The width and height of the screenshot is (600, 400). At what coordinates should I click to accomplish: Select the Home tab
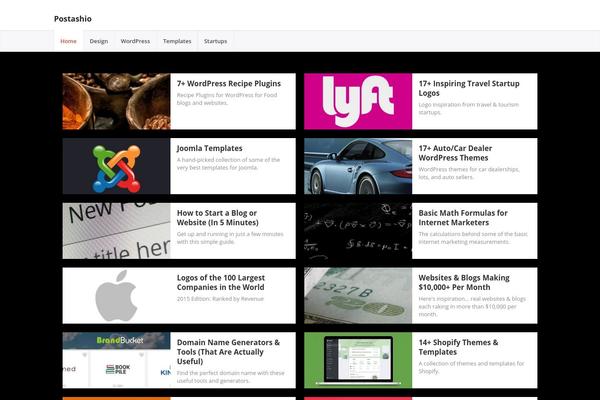point(68,41)
